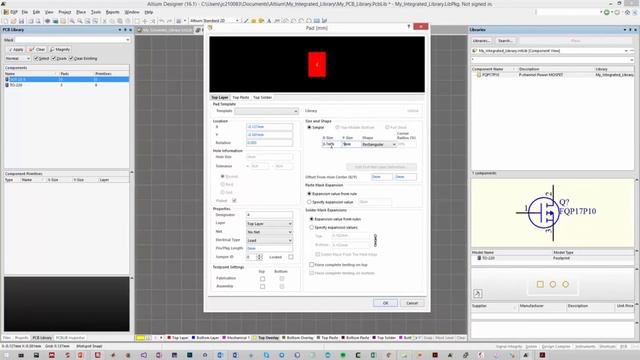The height and width of the screenshot is (360, 640).
Task: Open the Tools menu
Action: point(96,12)
